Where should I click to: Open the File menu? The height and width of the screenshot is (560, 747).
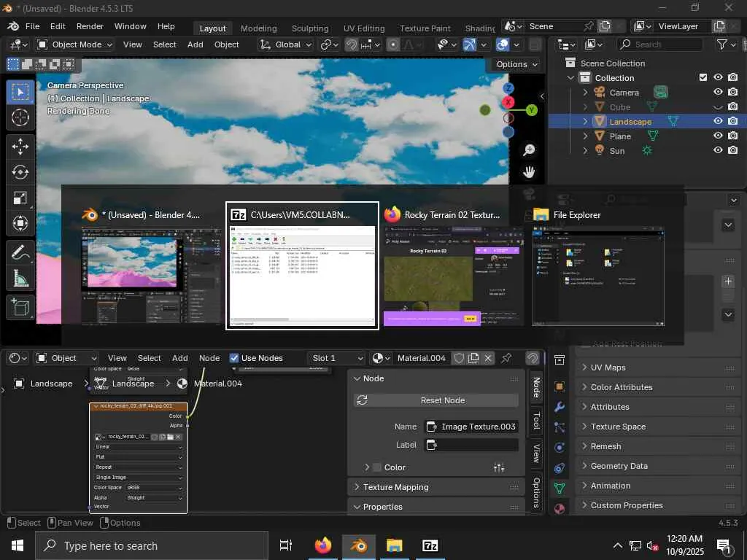pos(32,26)
